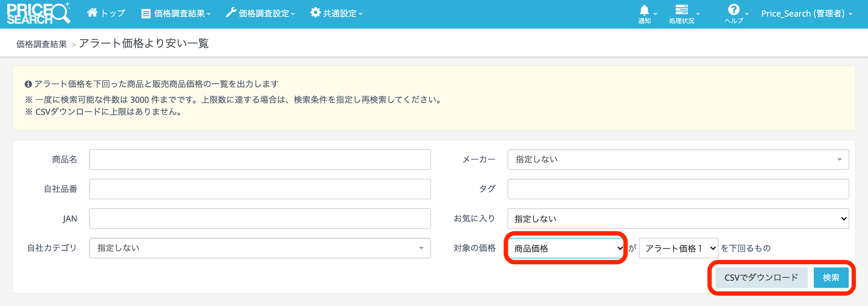Click the 価格調査結果 breadcrumb link
The height and width of the screenshot is (306, 868).
(41, 44)
